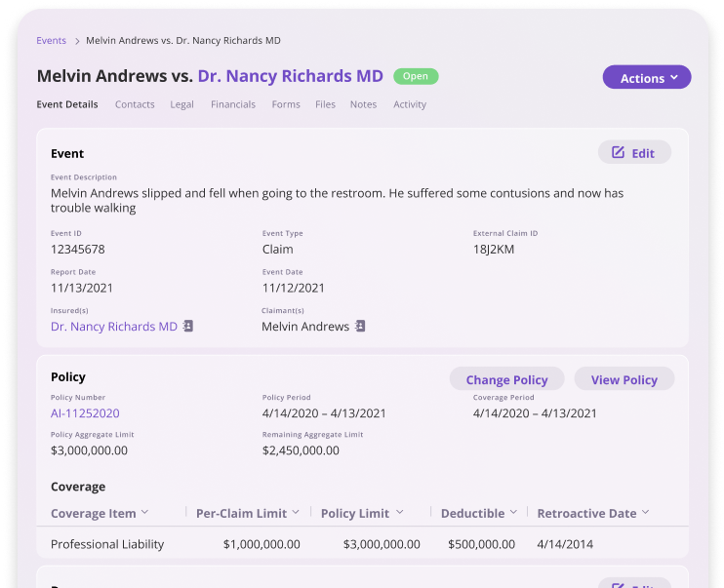
Task: Go to the Financials tab
Action: click(x=233, y=104)
